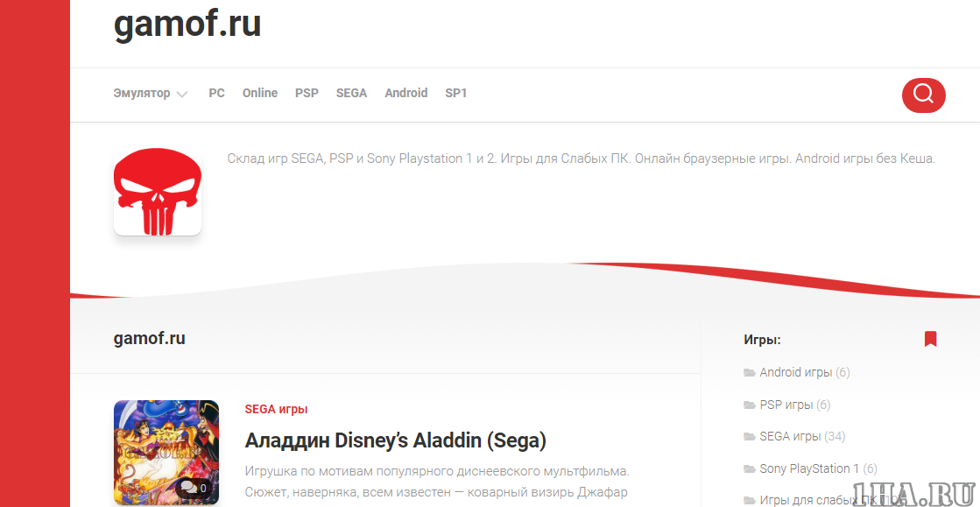Screen dimensions: 980x507
Task: Click the red skull site logo
Action: click(x=158, y=191)
